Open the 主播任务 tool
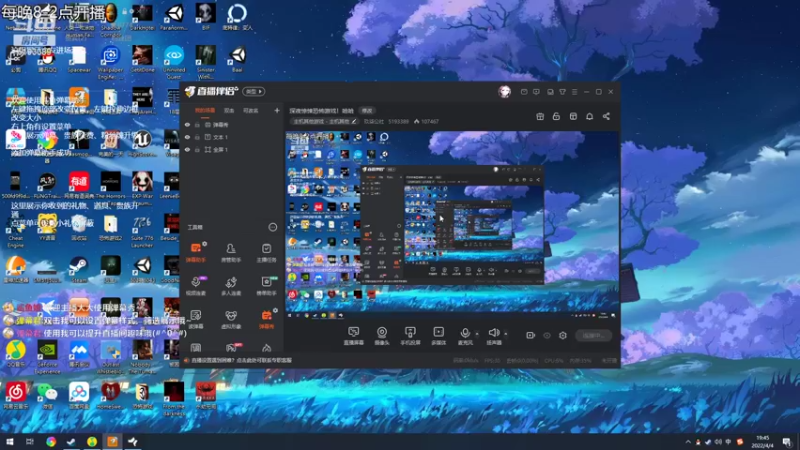Screen dimensions: 800x450 (x=266, y=253)
